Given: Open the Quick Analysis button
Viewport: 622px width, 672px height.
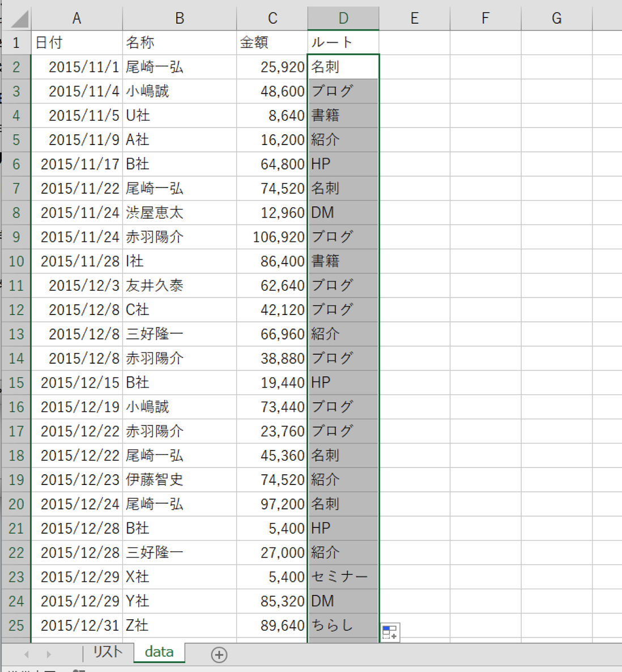Looking at the screenshot, I should [x=390, y=632].
